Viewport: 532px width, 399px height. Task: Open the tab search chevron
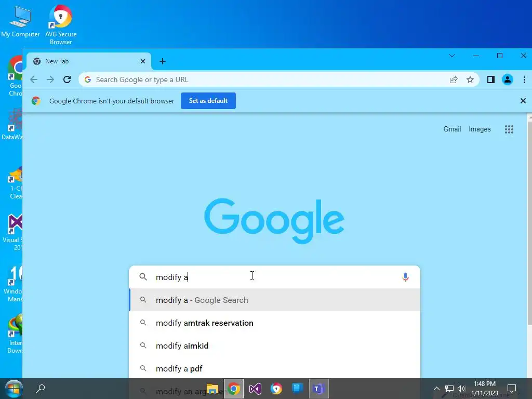point(452,56)
